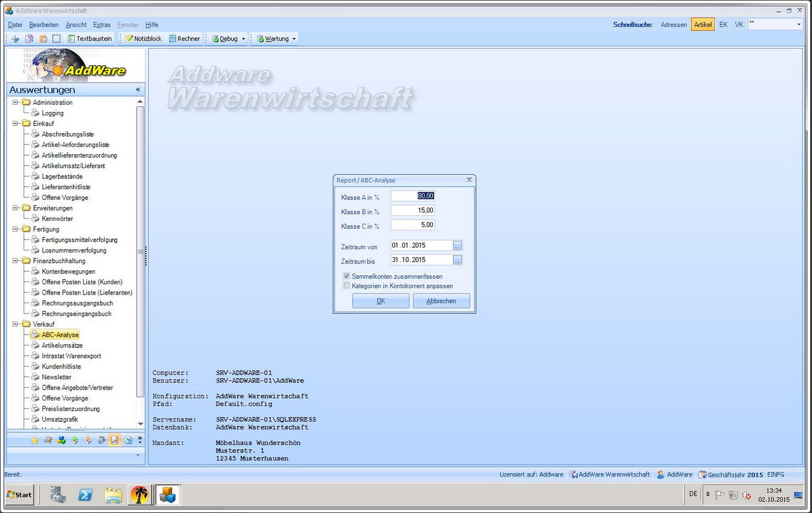Open the Windows Start menu
This screenshot has height=513, width=812.
19,495
